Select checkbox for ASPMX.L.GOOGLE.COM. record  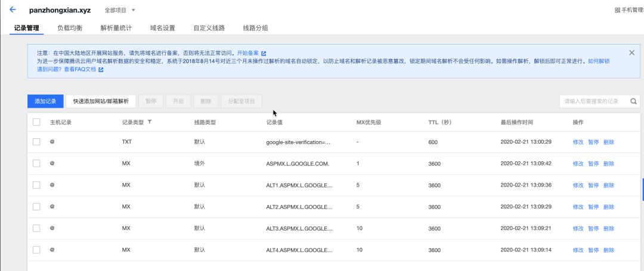[x=36, y=163]
